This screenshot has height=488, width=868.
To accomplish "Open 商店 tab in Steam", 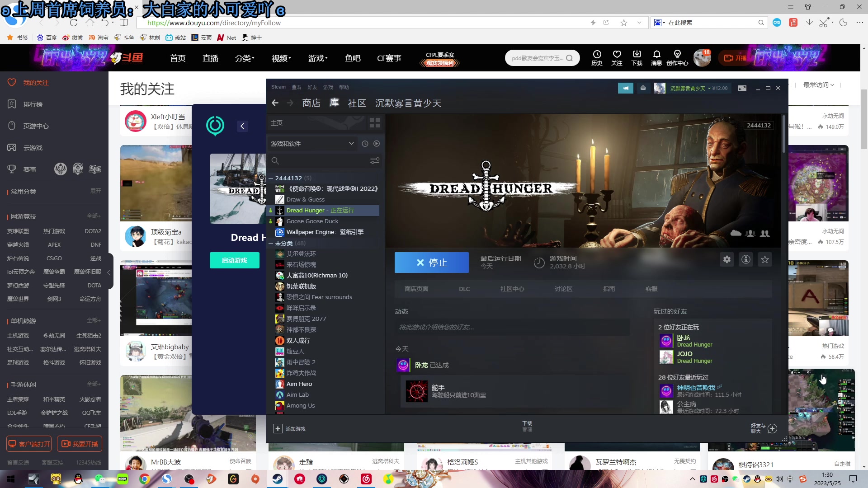I will [x=311, y=103].
